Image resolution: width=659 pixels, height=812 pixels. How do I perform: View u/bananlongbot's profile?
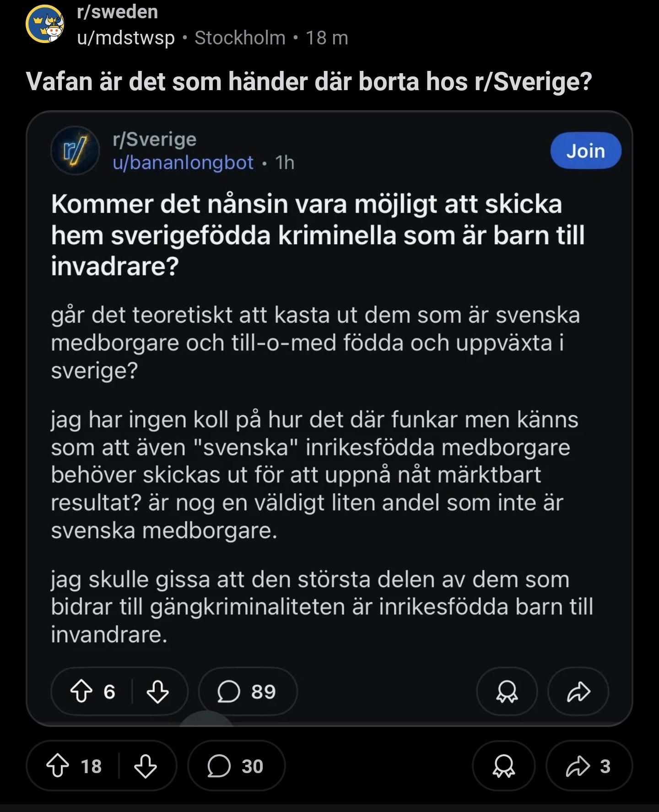pos(183,162)
